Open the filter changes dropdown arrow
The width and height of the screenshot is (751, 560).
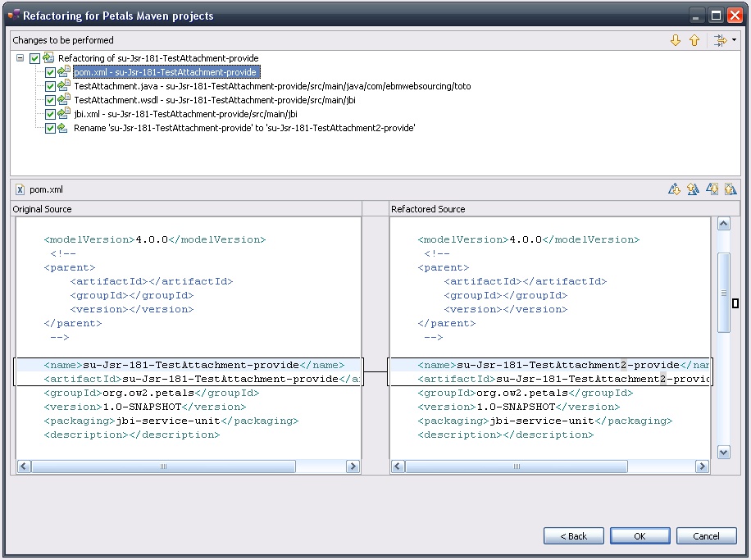(734, 40)
